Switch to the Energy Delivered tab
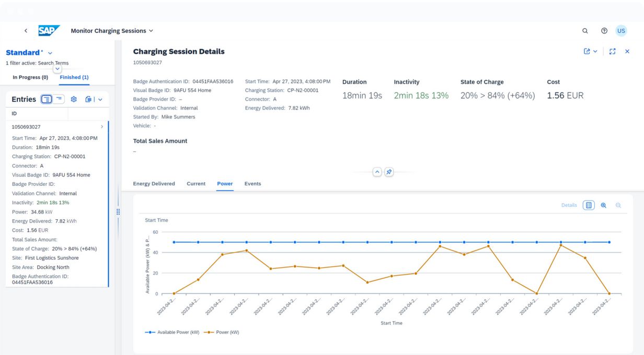This screenshot has width=644, height=355. 154,184
